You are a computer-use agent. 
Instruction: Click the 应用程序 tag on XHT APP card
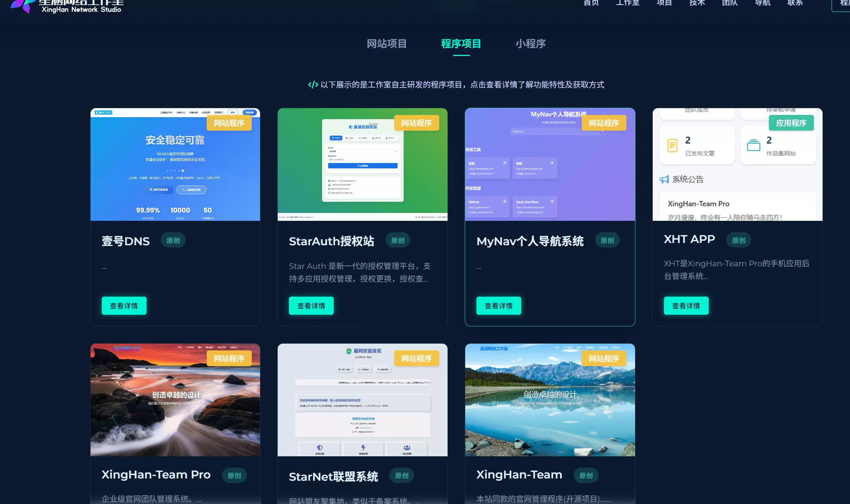click(x=791, y=123)
